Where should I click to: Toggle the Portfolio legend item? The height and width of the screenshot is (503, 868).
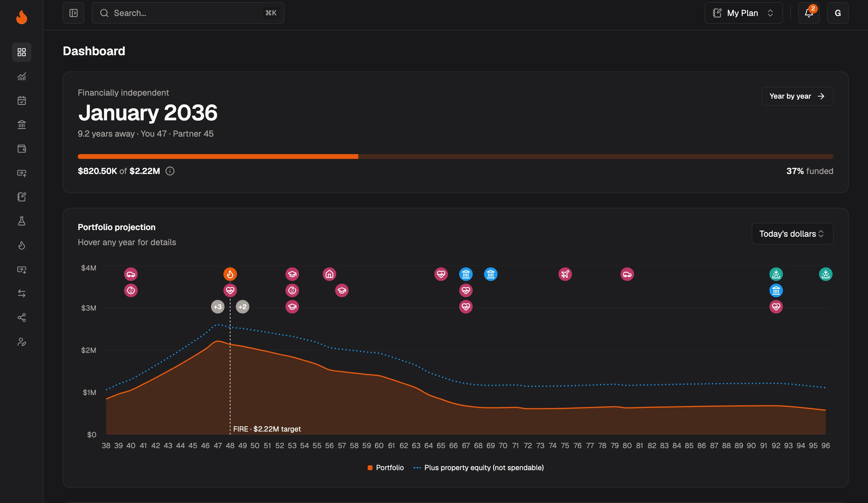click(385, 467)
